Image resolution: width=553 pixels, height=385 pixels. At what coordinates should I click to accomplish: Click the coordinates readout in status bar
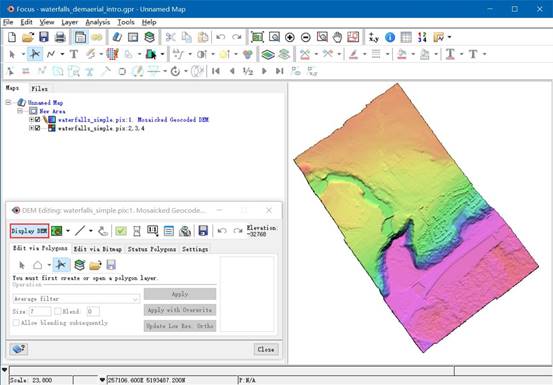(x=172, y=380)
